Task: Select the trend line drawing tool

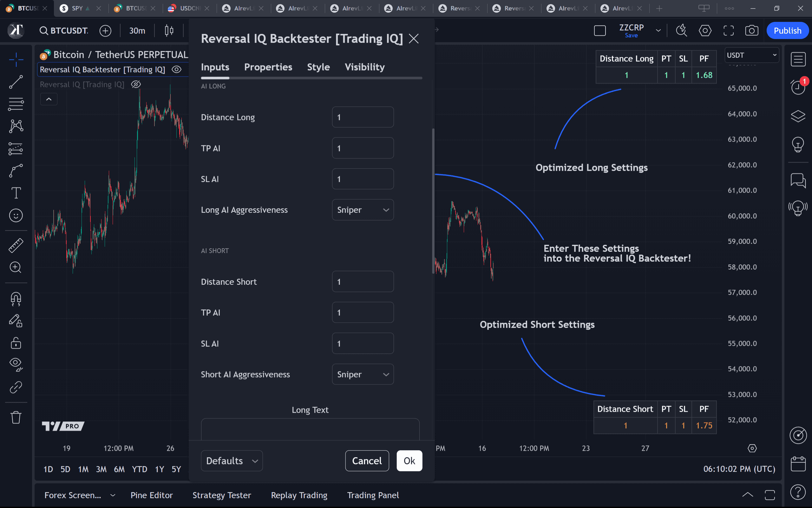Action: [x=16, y=82]
